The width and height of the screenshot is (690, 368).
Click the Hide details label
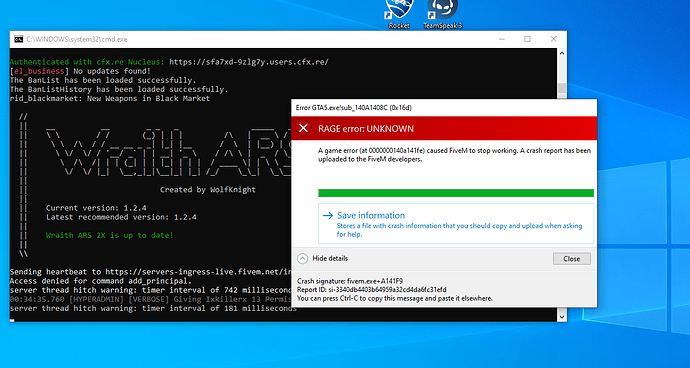click(330, 258)
